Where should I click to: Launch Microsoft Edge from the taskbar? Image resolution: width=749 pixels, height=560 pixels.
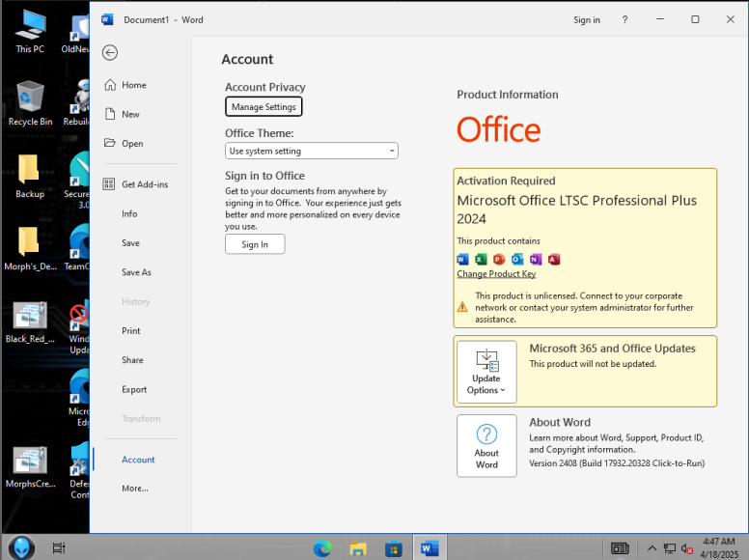pyautogui.click(x=322, y=548)
